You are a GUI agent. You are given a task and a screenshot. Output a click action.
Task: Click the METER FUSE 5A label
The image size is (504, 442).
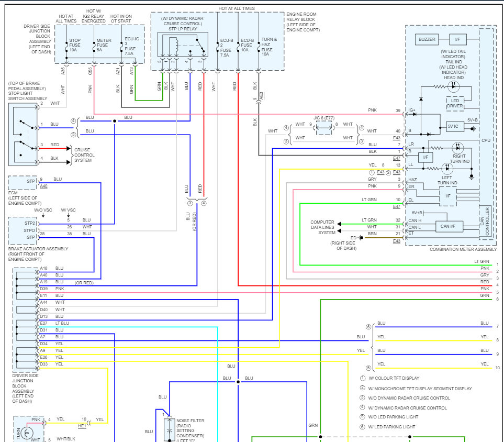point(104,45)
